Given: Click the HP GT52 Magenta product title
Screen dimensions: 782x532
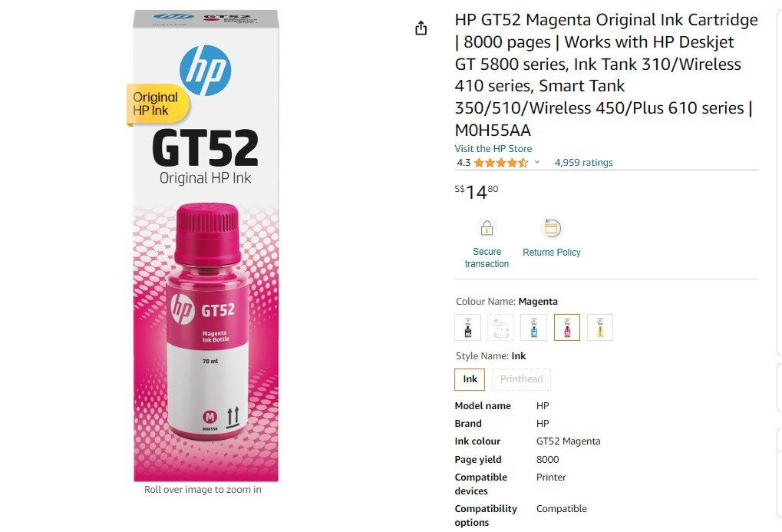Looking at the screenshot, I should coord(606,75).
